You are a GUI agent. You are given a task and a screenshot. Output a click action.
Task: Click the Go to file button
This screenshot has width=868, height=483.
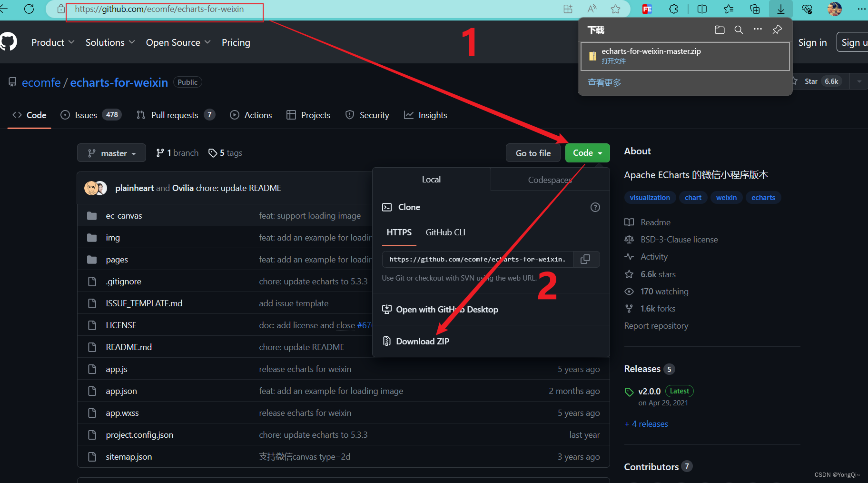533,153
